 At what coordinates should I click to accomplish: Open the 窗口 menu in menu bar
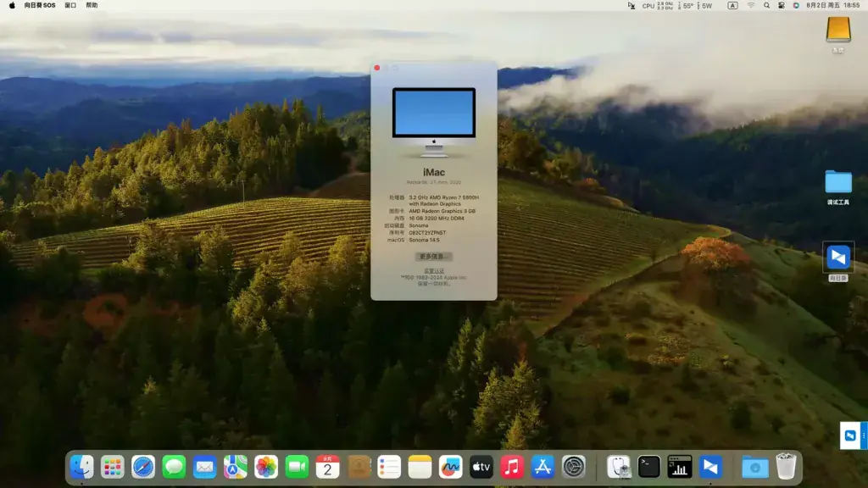pyautogui.click(x=70, y=6)
